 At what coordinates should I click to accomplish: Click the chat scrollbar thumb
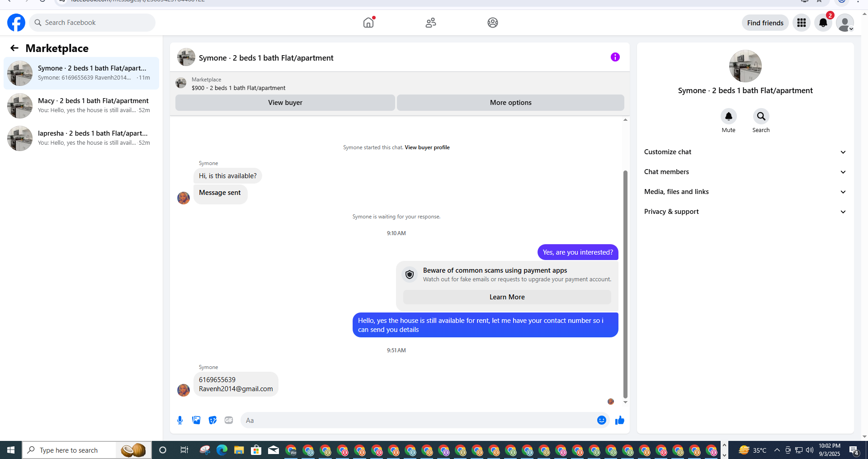click(625, 285)
